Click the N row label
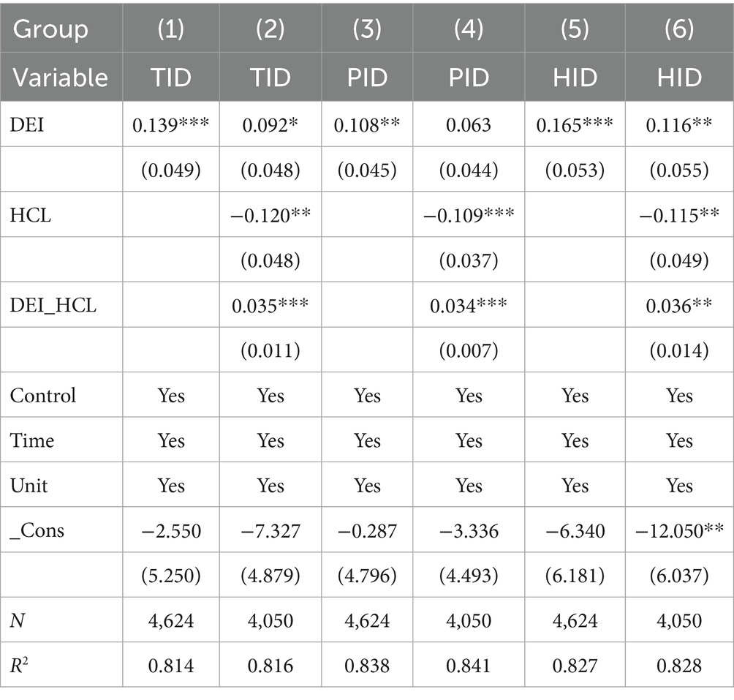The height and width of the screenshot is (700, 734). pyautogui.click(x=17, y=621)
